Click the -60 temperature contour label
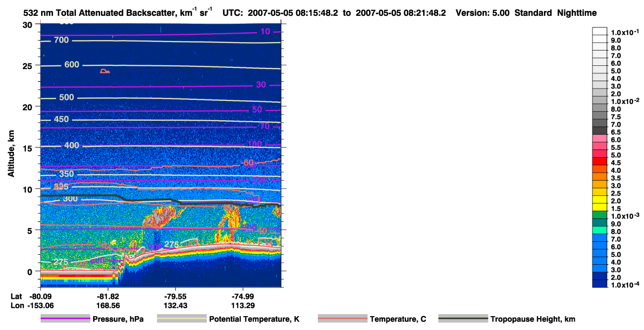Screen dimensions: 644x330 coord(247,163)
